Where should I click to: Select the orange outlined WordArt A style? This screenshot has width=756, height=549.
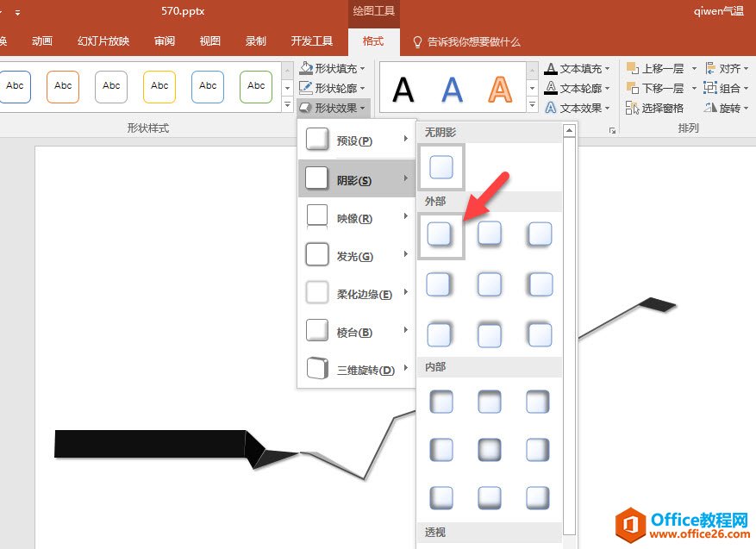pos(499,88)
